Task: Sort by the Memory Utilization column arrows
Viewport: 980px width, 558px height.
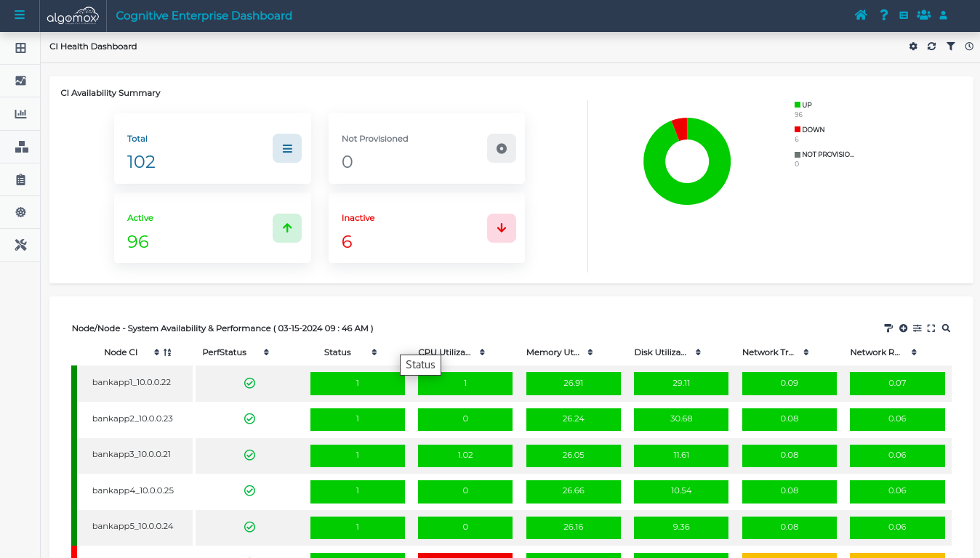Action: 590,352
